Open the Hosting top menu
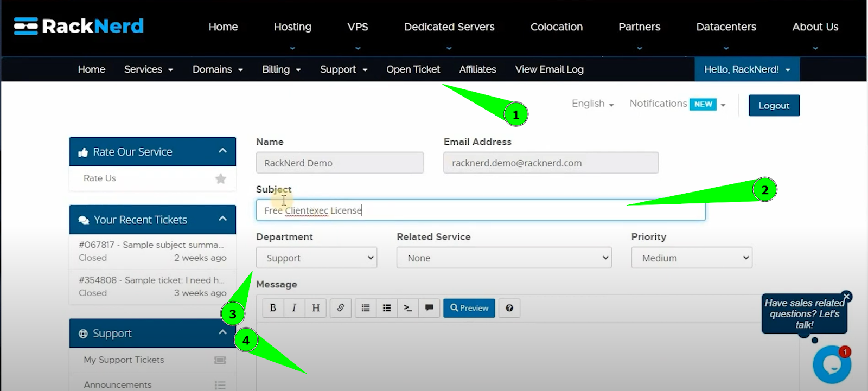Screen dimensions: 868x391 tap(292, 27)
